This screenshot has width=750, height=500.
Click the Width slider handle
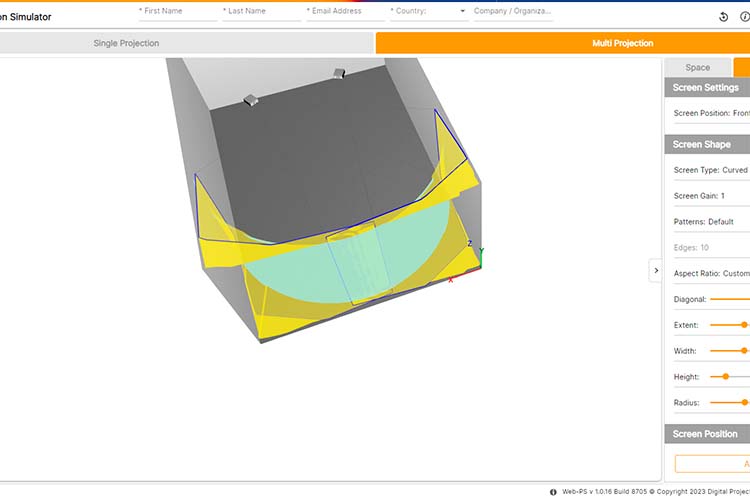(x=744, y=351)
